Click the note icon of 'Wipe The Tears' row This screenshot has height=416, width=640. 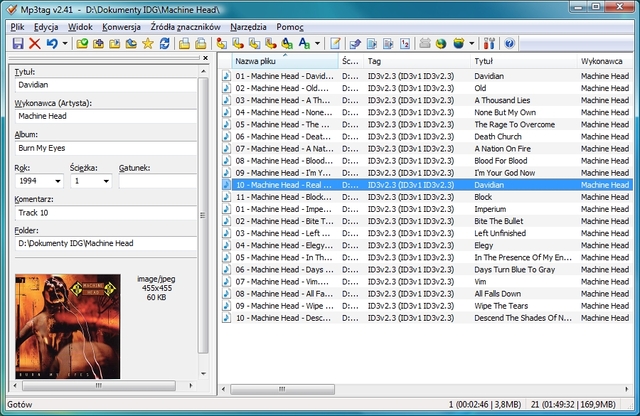click(226, 306)
